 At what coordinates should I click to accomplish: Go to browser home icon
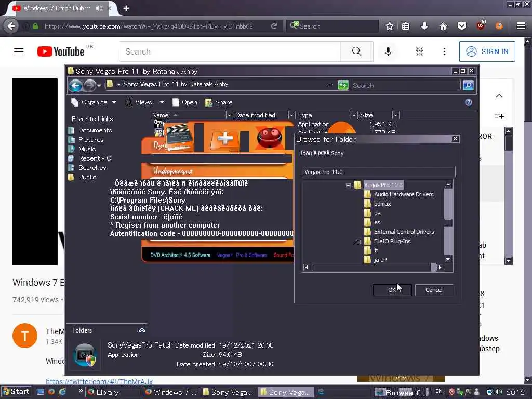click(x=443, y=26)
